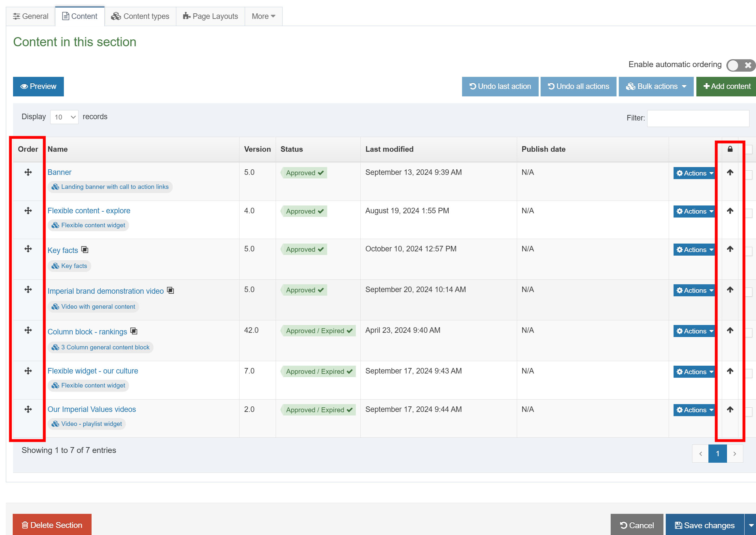Screen dimensions: 756x535
Task: Tick the checkbox on the Flexible content - explore row
Action: pos(749,213)
